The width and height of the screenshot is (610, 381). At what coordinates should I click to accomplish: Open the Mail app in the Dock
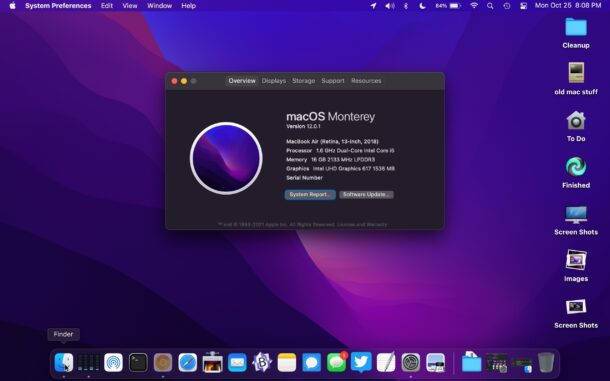click(x=237, y=363)
